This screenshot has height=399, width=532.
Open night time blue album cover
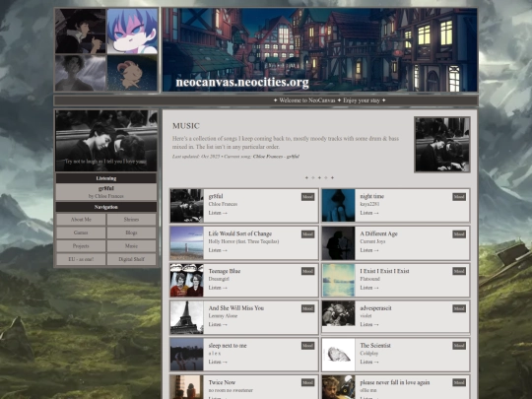(x=338, y=206)
